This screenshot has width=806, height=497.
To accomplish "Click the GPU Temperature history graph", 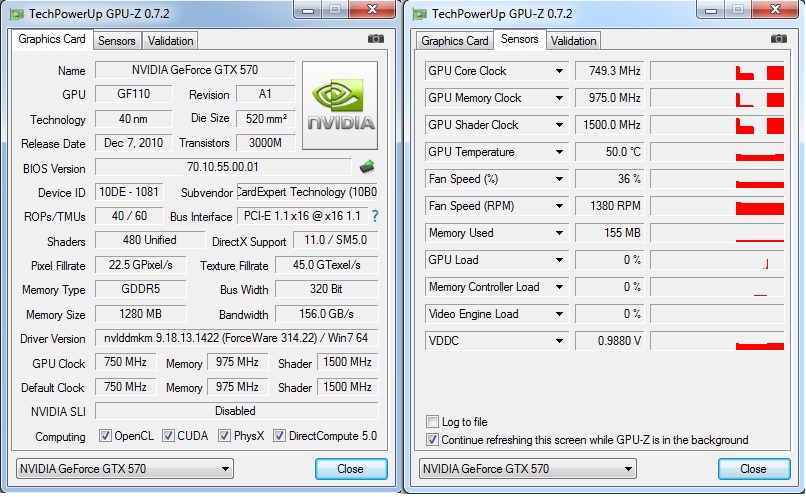I will point(718,152).
